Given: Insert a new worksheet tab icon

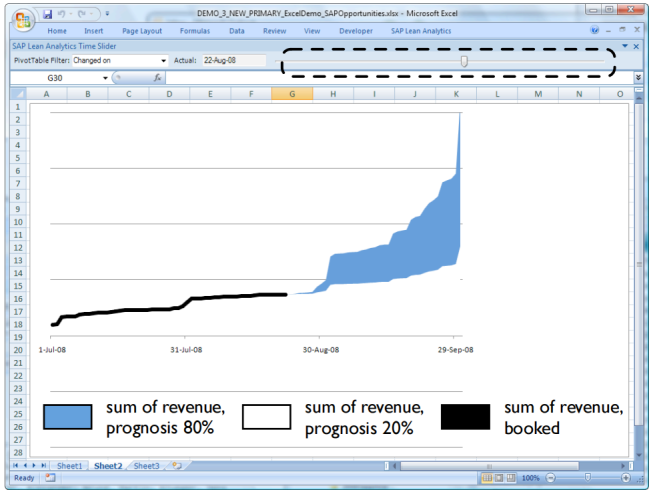Looking at the screenshot, I should [177, 466].
